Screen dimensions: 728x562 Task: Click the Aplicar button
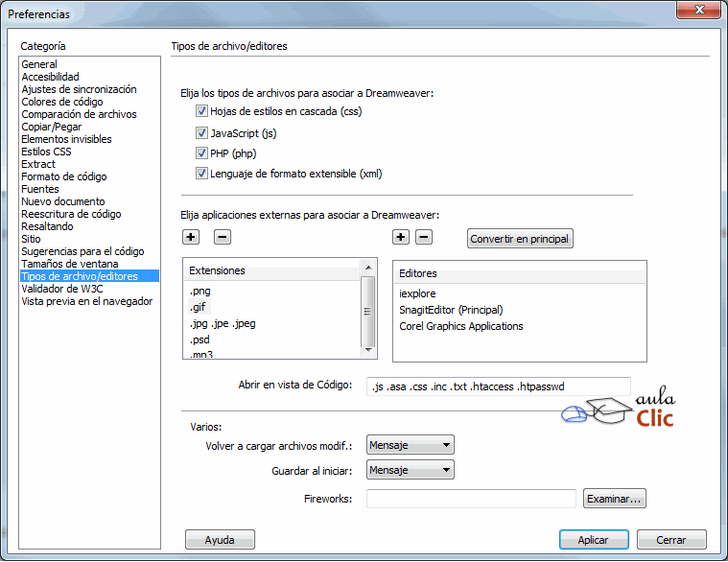[593, 540]
